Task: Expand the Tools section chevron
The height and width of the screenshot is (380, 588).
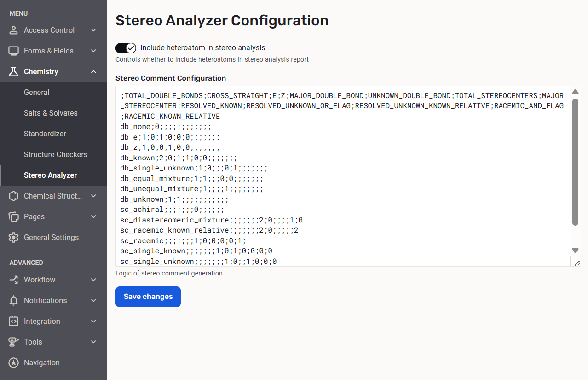Action: (93, 342)
